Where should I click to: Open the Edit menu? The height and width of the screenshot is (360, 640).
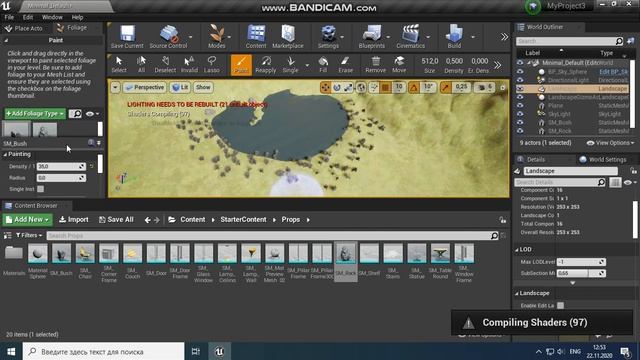click(28, 17)
